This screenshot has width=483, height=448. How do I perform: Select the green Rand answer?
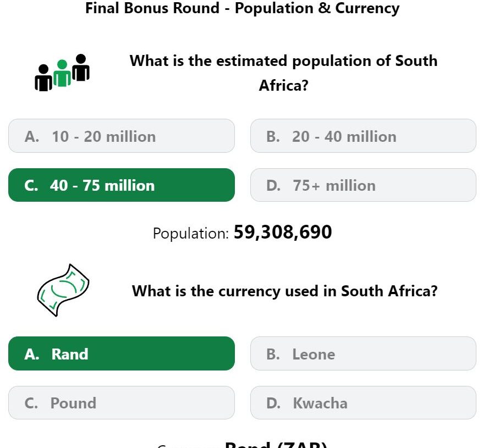pos(122,353)
